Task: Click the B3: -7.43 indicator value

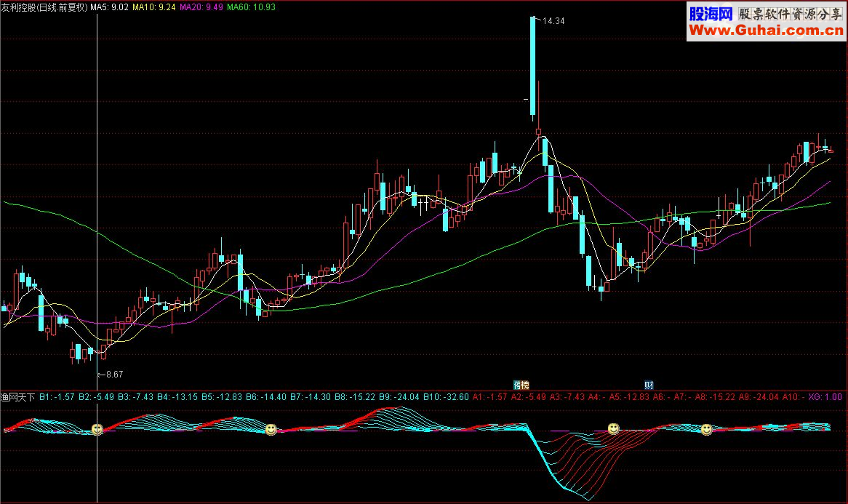Action: click(136, 397)
